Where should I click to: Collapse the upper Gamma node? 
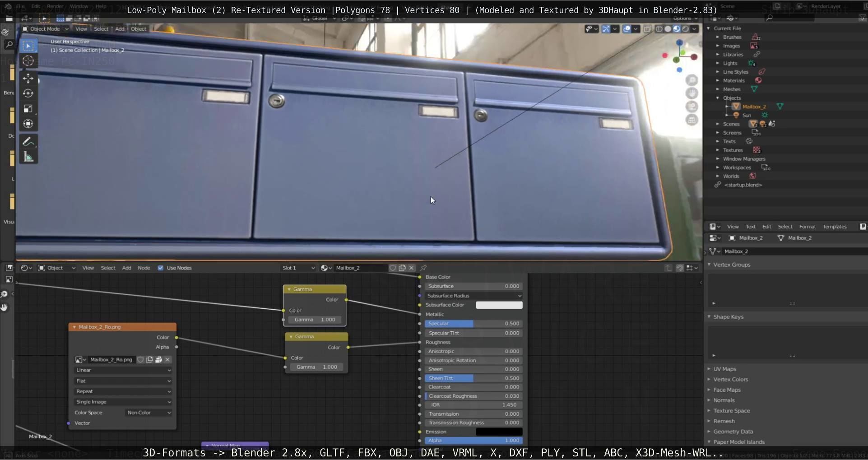coord(289,289)
